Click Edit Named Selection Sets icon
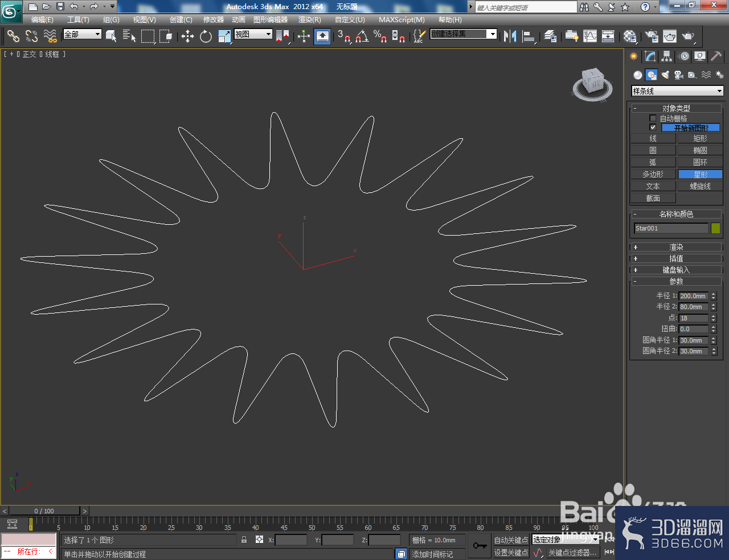 point(419,36)
